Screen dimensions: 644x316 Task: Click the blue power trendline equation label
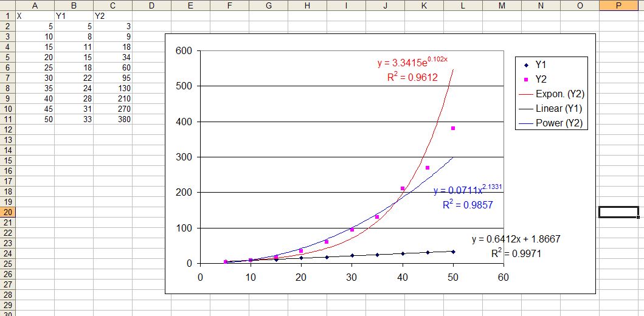click(x=468, y=190)
